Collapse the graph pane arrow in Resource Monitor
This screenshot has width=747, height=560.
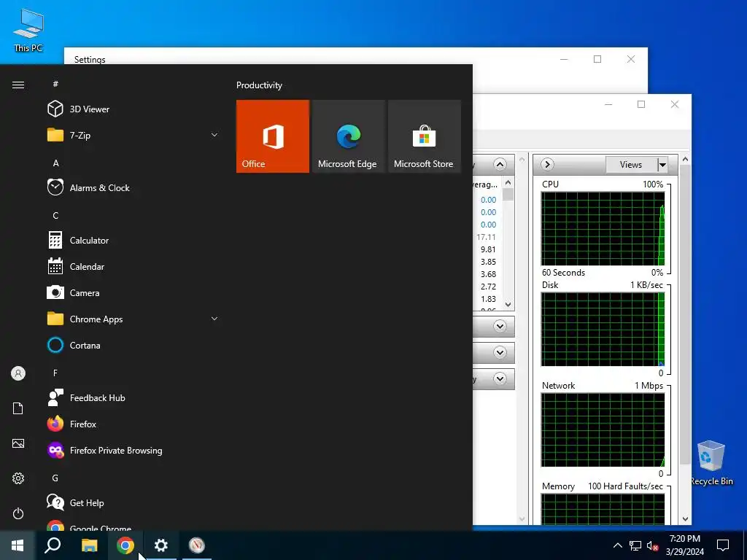point(547,165)
